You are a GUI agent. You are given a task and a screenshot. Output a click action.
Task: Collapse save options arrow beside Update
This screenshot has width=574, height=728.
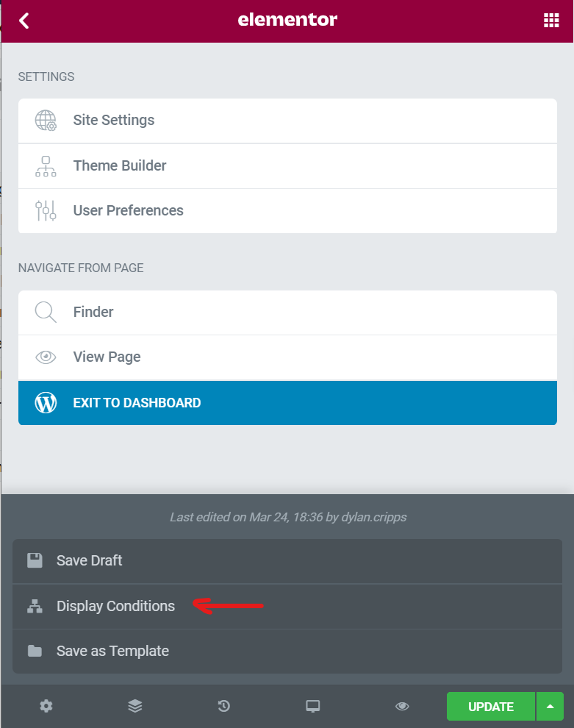tap(550, 707)
